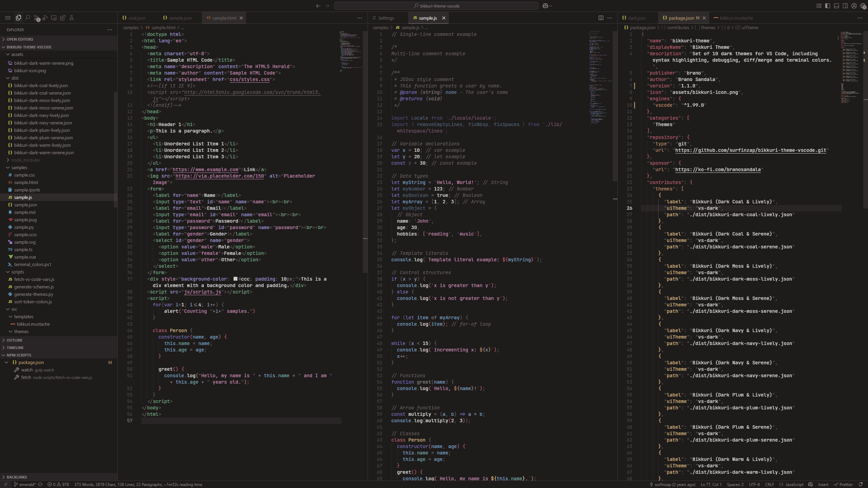
Task: Collapse the dist folder
Action: coord(15,78)
